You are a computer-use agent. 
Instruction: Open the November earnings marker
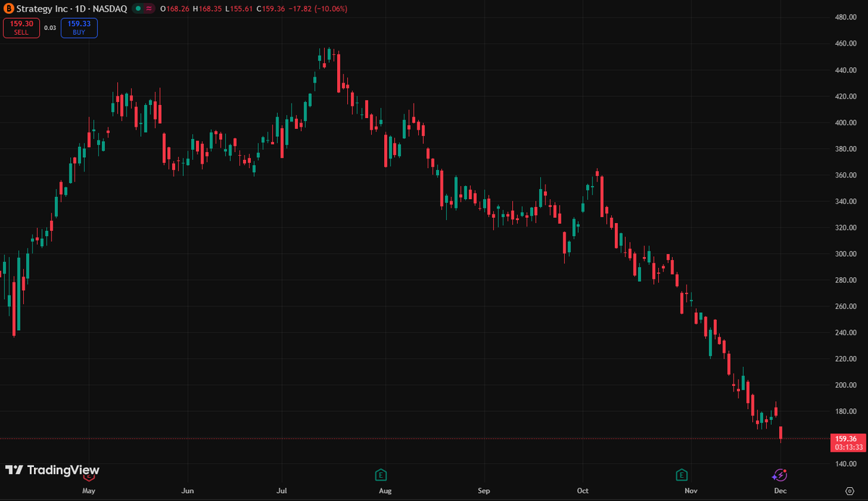pos(681,475)
